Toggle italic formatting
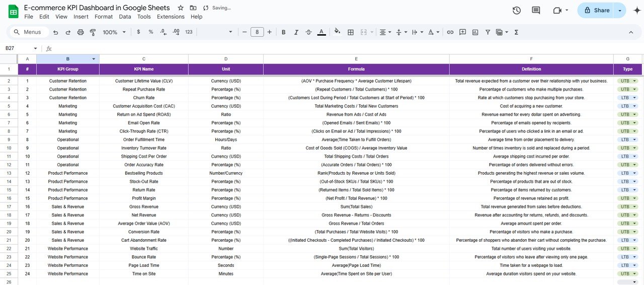This screenshot has width=644, height=285. [x=296, y=32]
